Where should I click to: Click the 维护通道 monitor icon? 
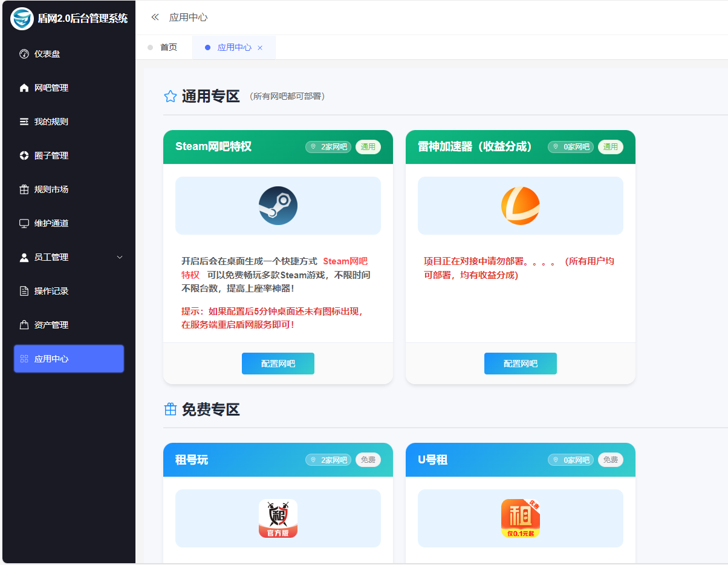pyautogui.click(x=24, y=223)
